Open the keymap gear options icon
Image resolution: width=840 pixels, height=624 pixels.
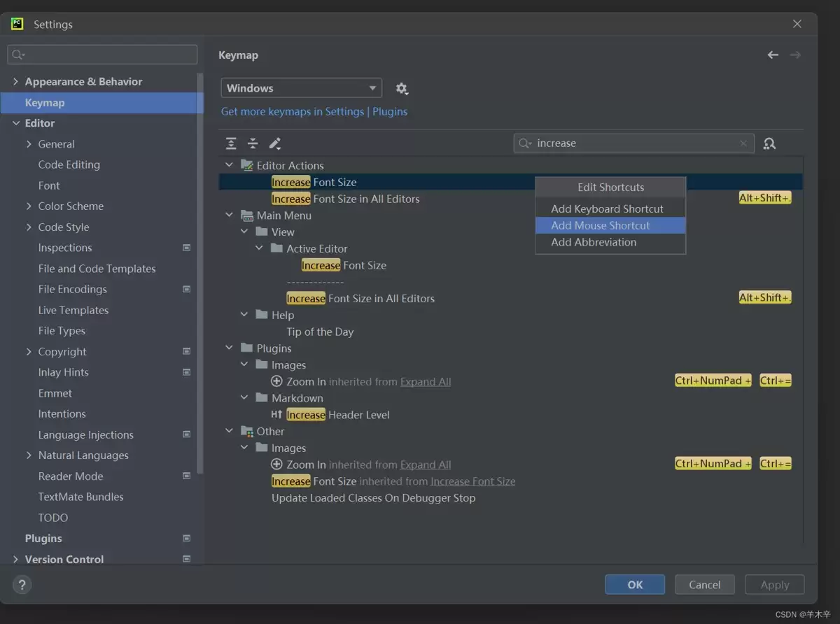point(402,88)
